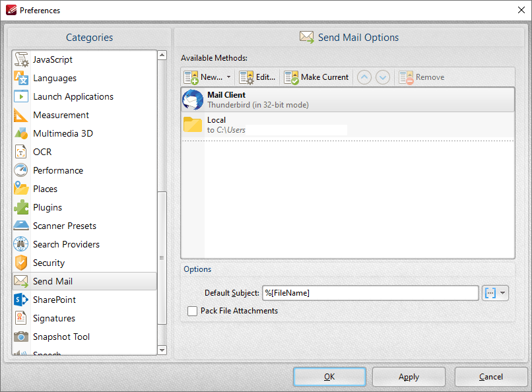Viewport: 532px width, 392px height.
Task: Click the Search Providers binoculars icon
Action: (21, 244)
